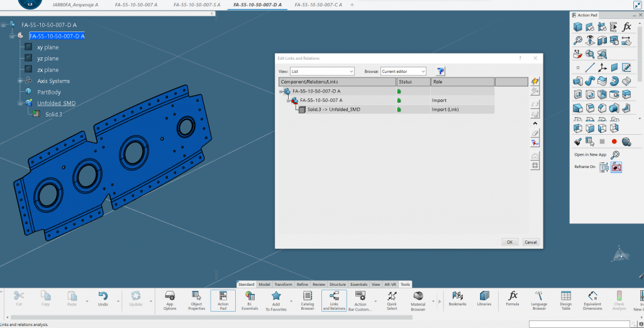Toggle the Action Pad toolbar button

coord(223,300)
